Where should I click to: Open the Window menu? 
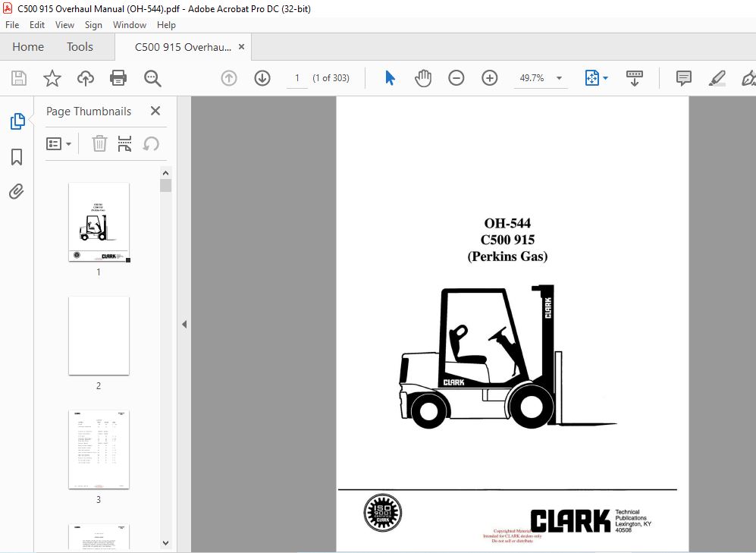point(130,25)
